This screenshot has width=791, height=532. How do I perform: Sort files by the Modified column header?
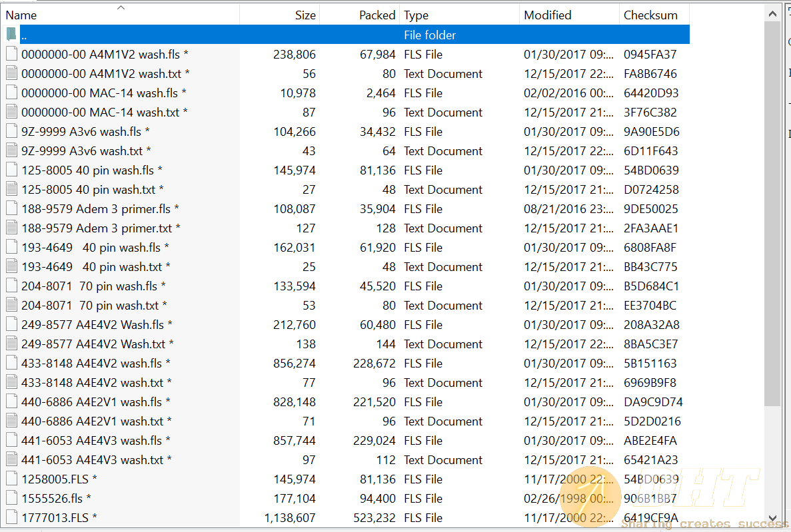[x=547, y=15]
